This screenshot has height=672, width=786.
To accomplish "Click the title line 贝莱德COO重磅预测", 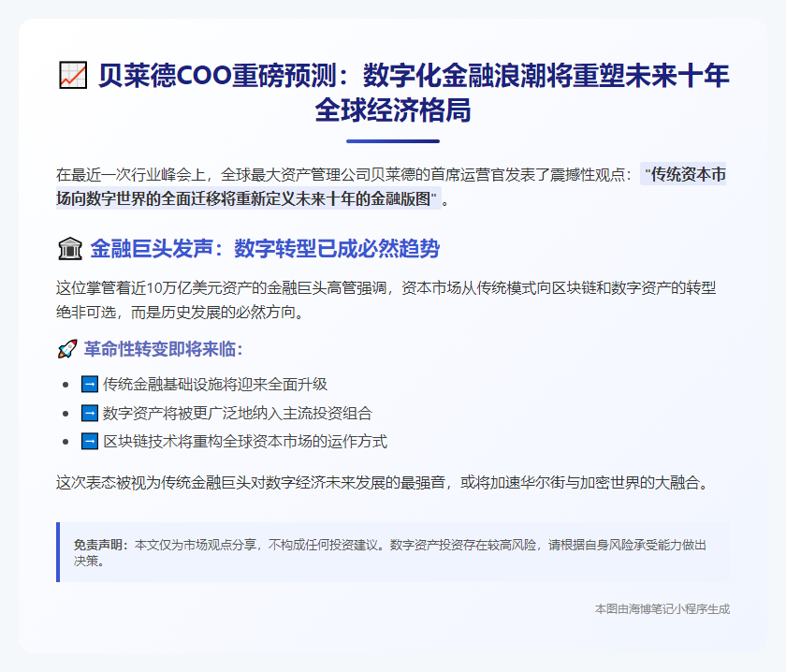I will pos(414,76).
